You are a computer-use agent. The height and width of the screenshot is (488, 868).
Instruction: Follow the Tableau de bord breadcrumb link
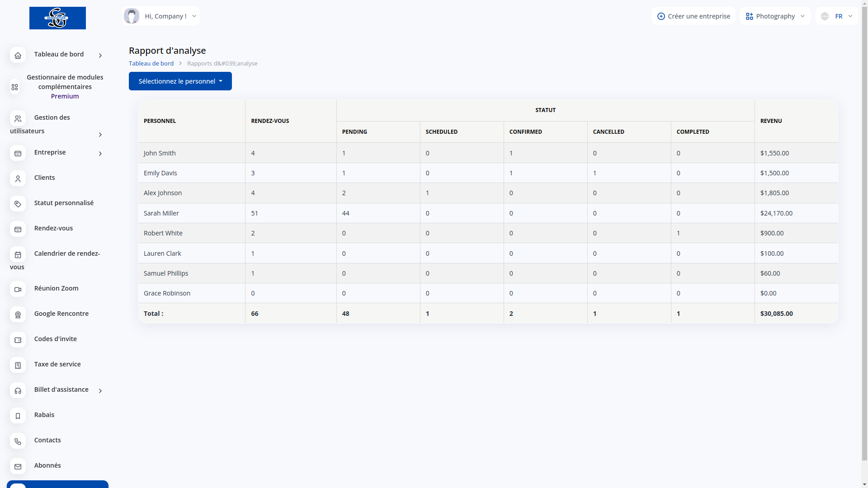[x=151, y=64]
